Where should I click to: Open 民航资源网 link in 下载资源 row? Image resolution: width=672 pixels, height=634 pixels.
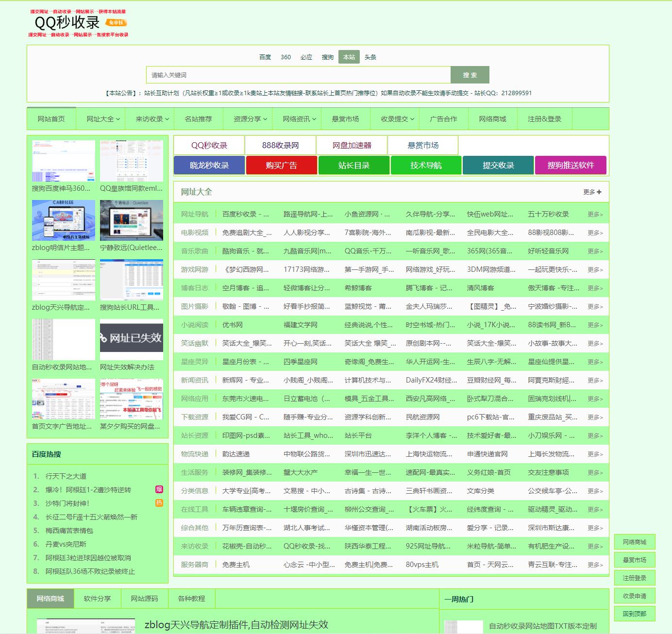tap(423, 417)
